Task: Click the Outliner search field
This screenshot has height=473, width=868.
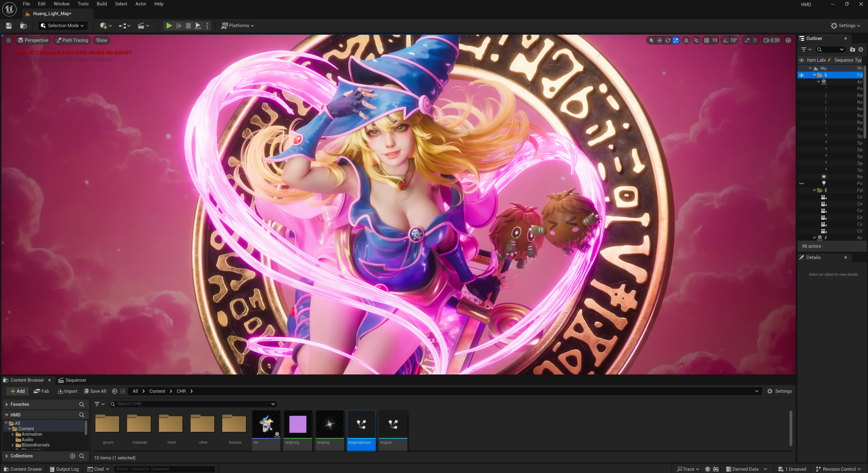Action: 830,49
